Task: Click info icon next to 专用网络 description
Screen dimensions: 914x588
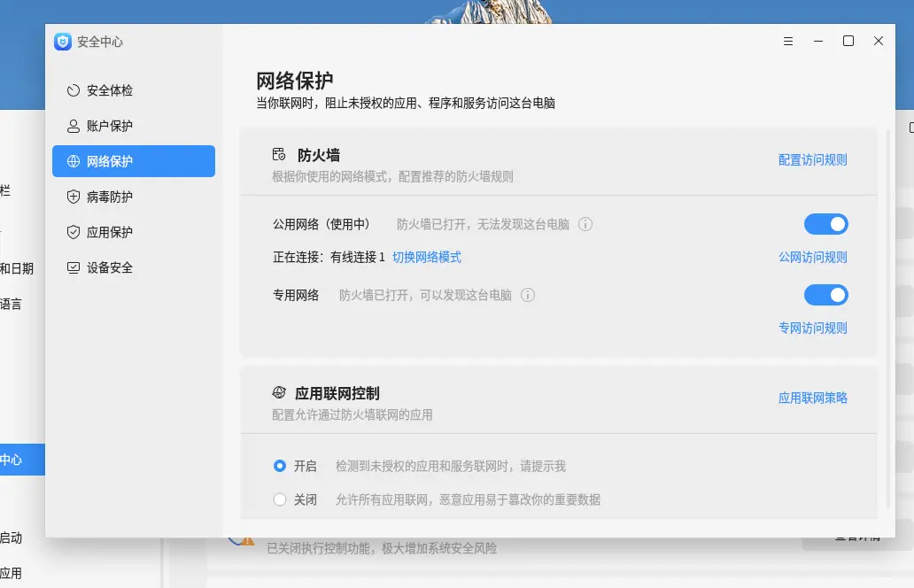Action: click(528, 295)
